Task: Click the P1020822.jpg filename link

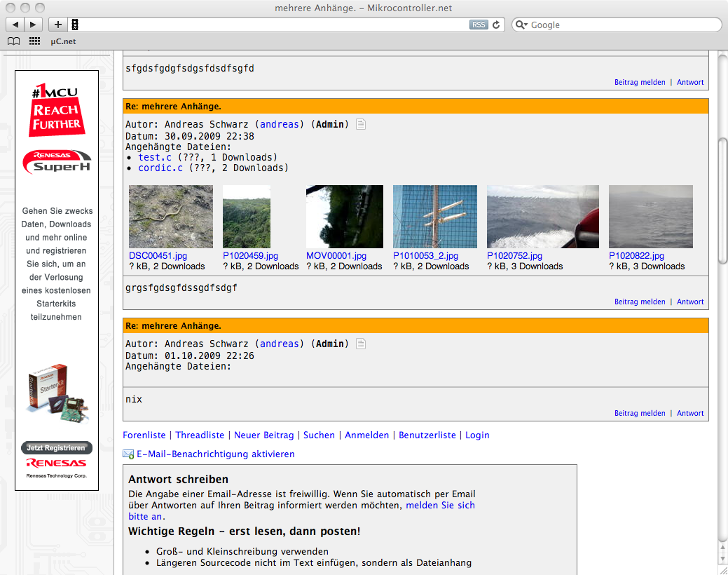Action: click(x=636, y=256)
